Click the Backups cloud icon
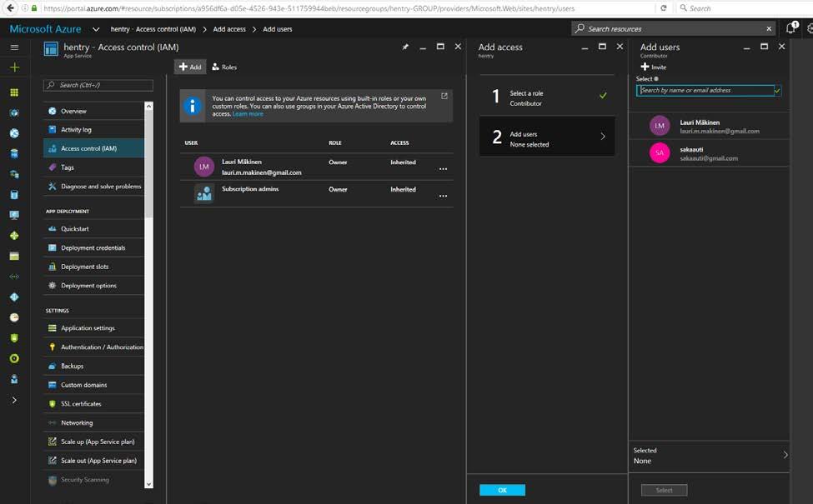Viewport: 813px width, 504px height. (52, 366)
